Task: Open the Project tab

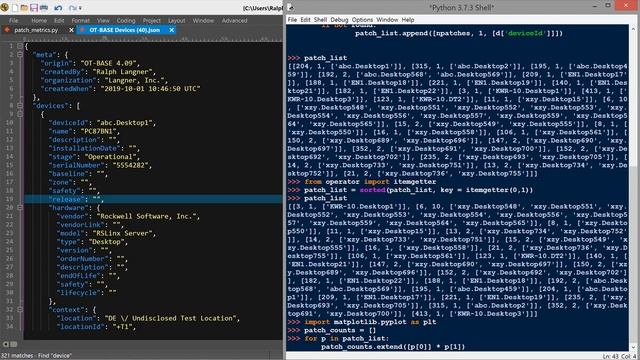Action: 151,20
